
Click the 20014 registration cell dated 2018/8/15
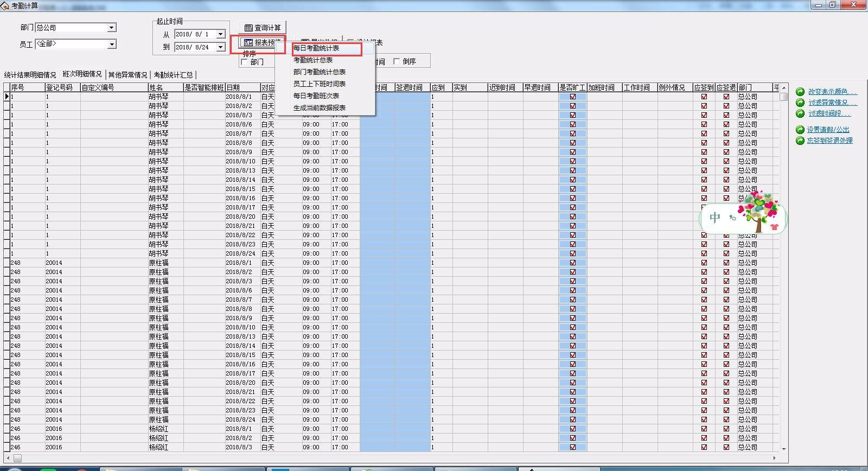click(62, 355)
